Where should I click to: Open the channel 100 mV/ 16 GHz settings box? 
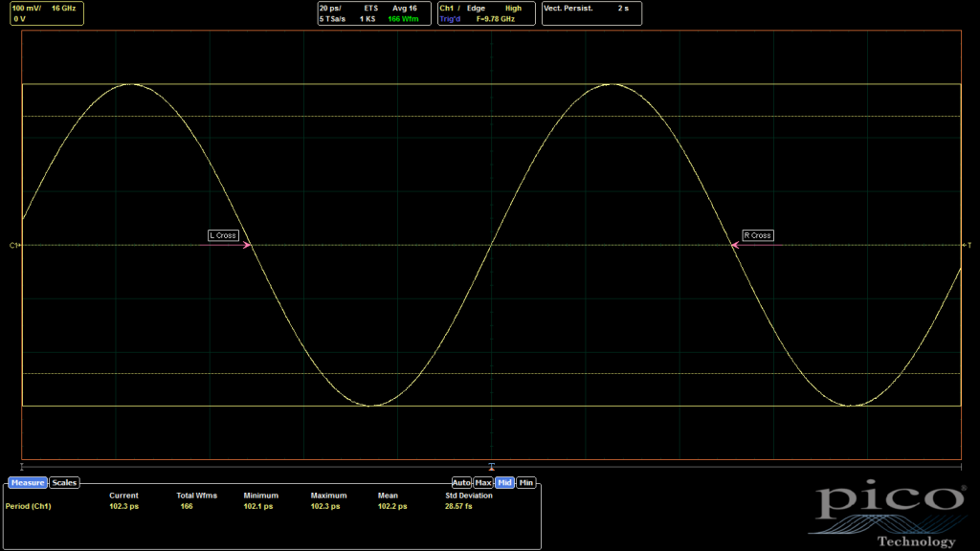click(x=46, y=12)
